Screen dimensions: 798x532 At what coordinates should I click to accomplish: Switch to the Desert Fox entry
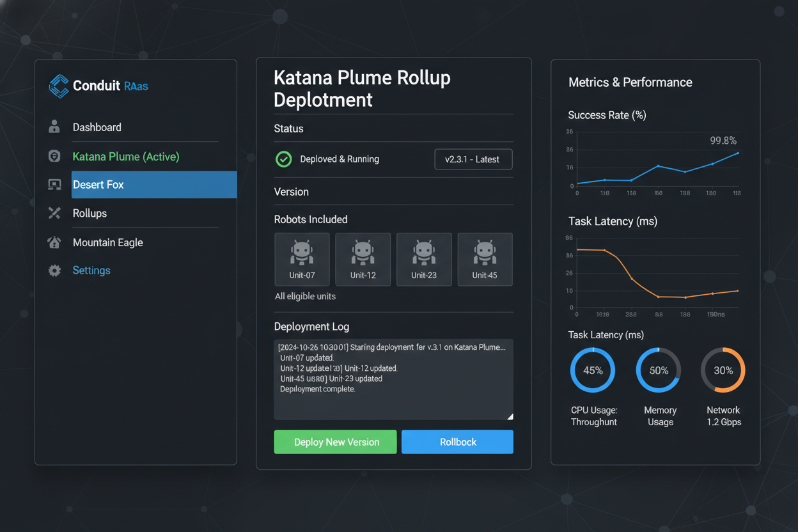98,184
